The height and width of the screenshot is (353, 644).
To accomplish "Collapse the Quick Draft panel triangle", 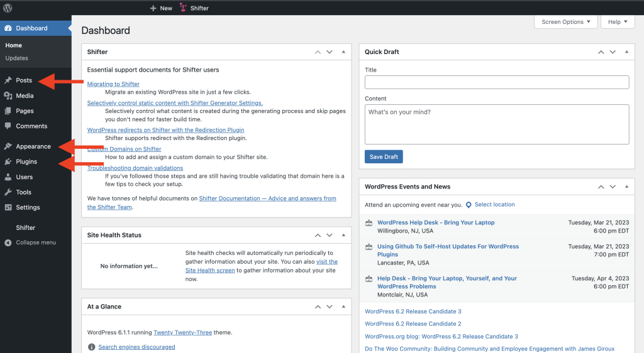I will click(627, 52).
